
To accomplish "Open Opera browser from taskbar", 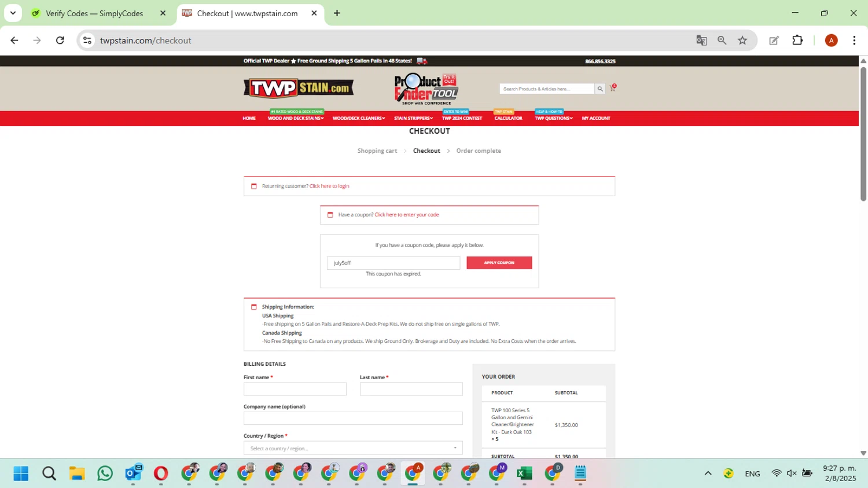I will click(x=161, y=474).
